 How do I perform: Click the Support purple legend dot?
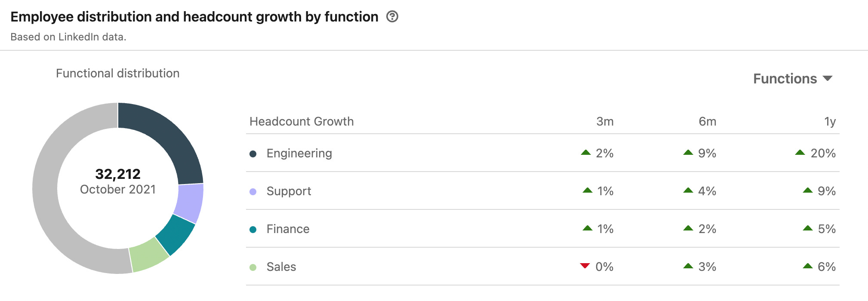[253, 192]
